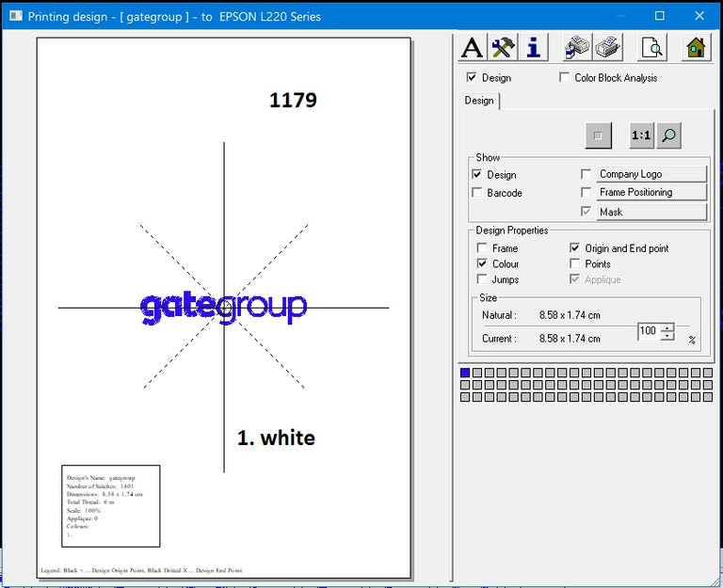This screenshot has width=723, height=588.
Task: Click the Current size value 8.58 x 1.74 cm
Action: click(x=570, y=339)
